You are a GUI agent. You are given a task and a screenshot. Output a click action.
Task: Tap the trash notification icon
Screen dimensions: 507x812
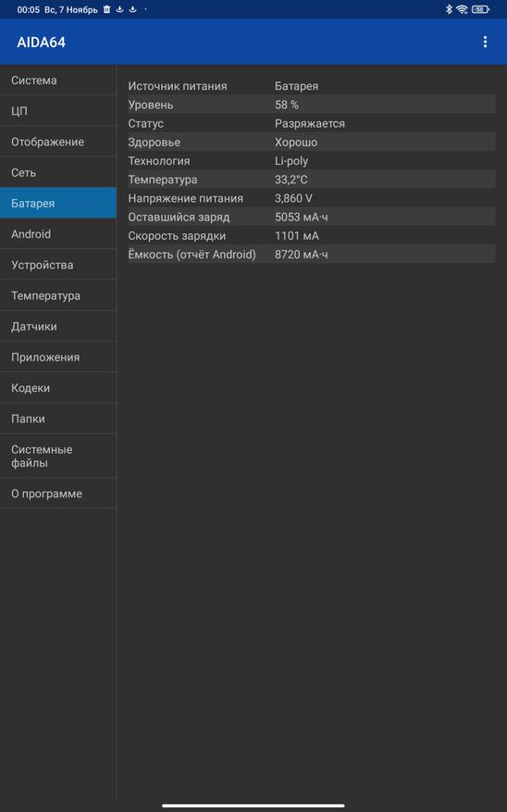point(106,9)
